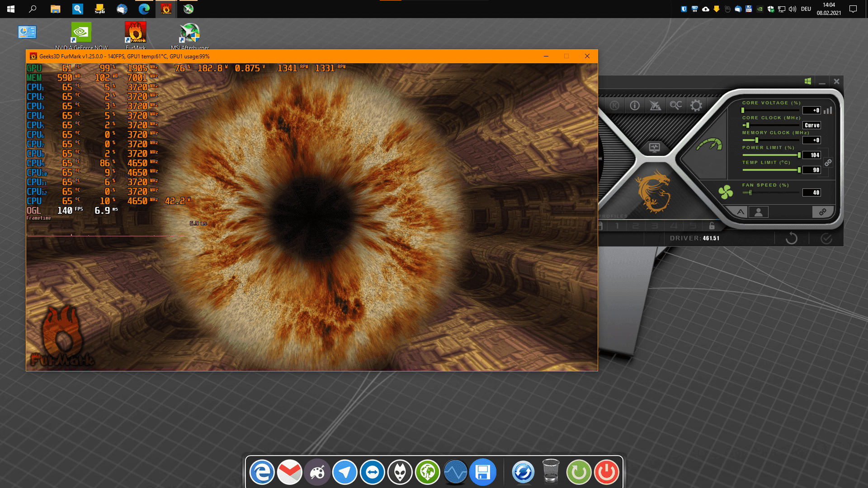Switch to MSI Afterburner taskbar button
868x488 pixels.
pos(189,9)
